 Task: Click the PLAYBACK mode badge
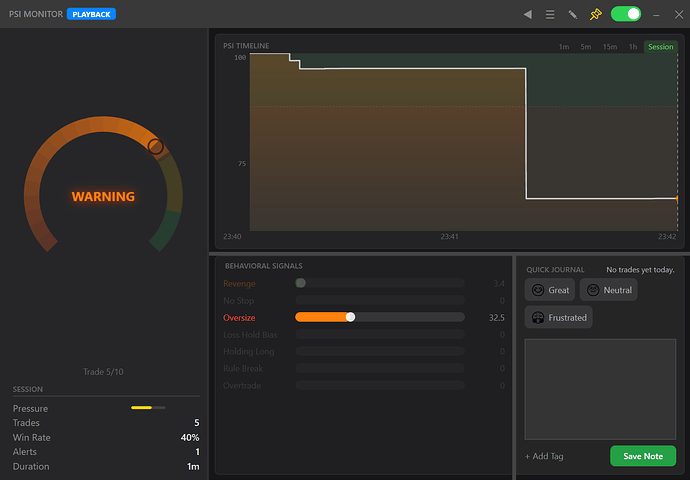point(92,14)
